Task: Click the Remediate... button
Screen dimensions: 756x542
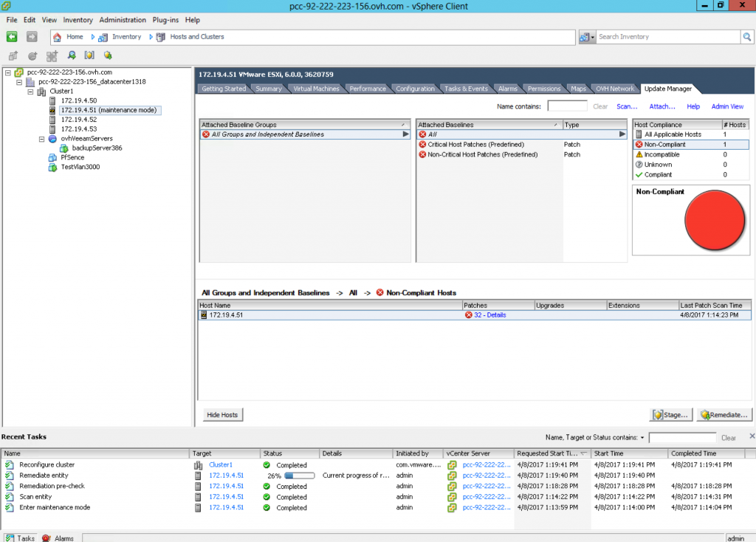Action: tap(724, 415)
